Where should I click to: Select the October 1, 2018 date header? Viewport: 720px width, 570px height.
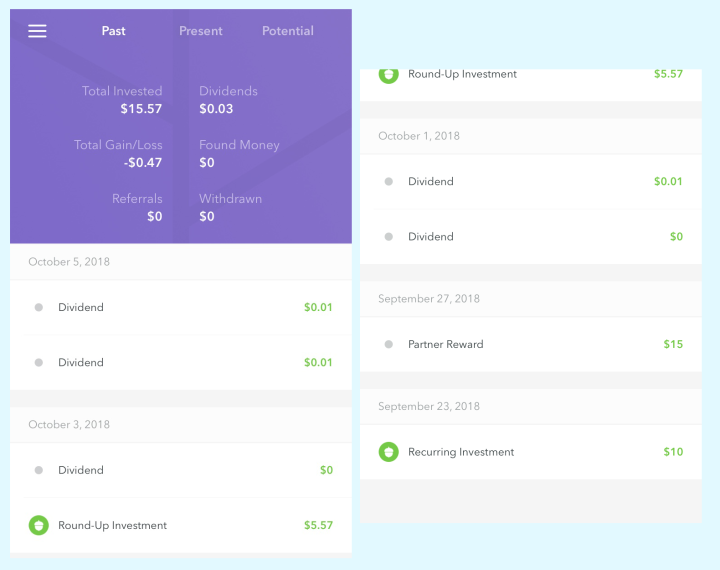coord(531,136)
